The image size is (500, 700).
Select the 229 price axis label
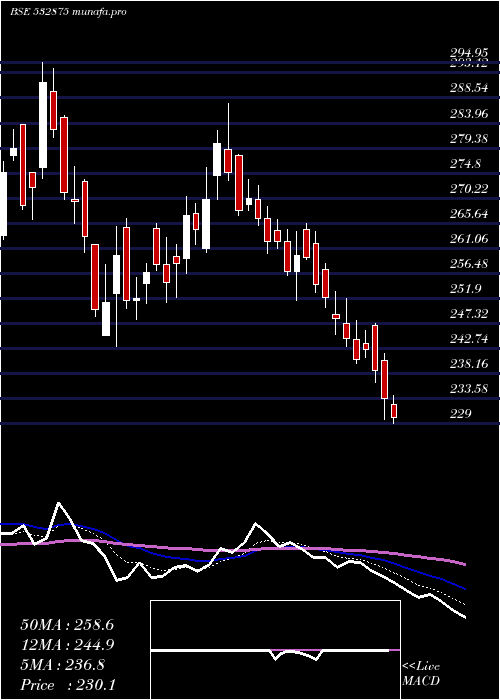click(x=461, y=413)
